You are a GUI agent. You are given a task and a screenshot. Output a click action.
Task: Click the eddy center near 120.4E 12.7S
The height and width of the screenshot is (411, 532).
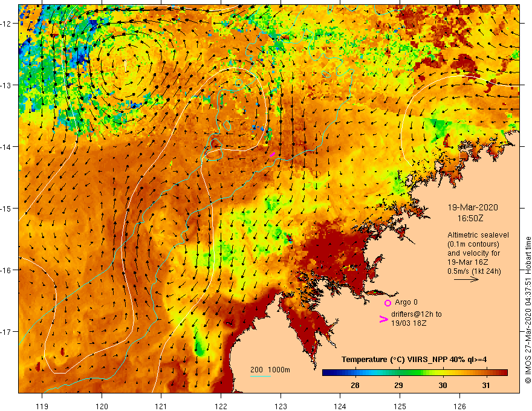[x=125, y=65]
